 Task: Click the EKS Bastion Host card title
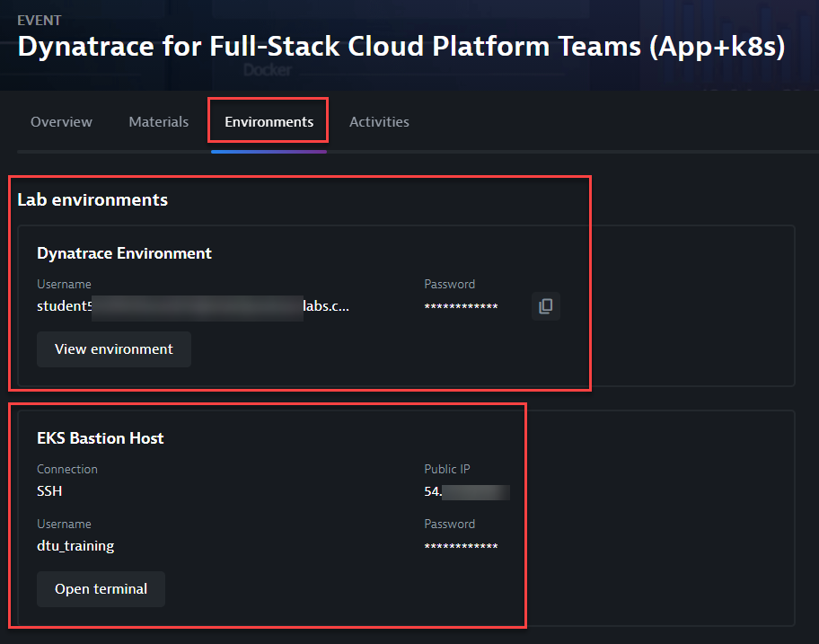click(x=101, y=438)
